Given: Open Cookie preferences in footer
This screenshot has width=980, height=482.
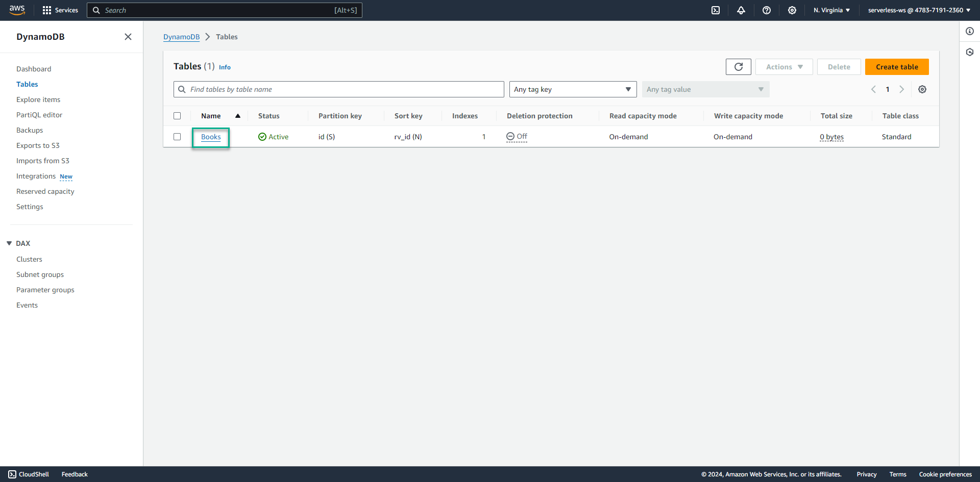Looking at the screenshot, I should point(945,474).
